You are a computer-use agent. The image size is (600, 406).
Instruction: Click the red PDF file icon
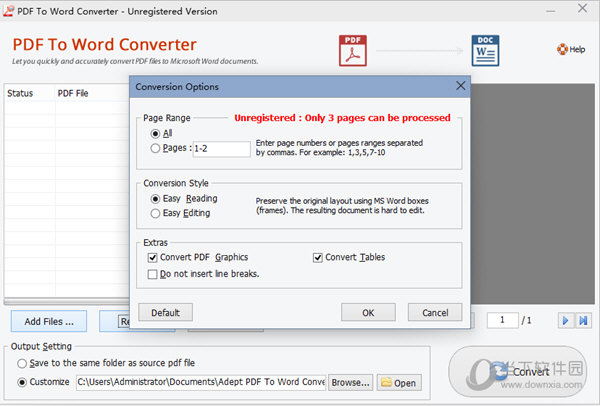(x=352, y=51)
